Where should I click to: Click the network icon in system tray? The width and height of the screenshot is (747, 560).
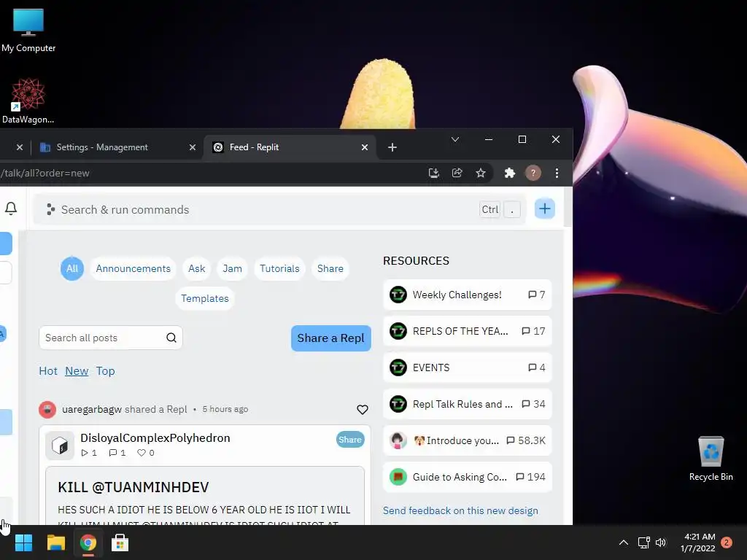643,542
